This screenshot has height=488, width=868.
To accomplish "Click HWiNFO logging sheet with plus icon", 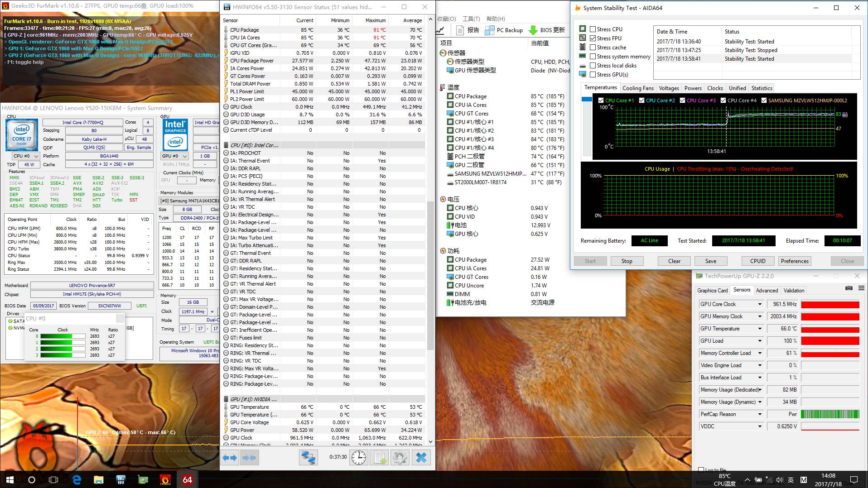I will point(379,458).
